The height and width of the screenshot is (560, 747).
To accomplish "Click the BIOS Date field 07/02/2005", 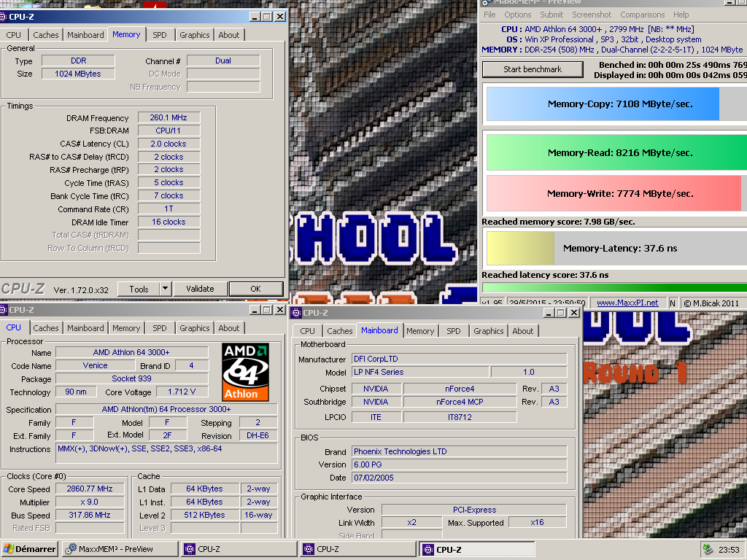I will tap(460, 478).
